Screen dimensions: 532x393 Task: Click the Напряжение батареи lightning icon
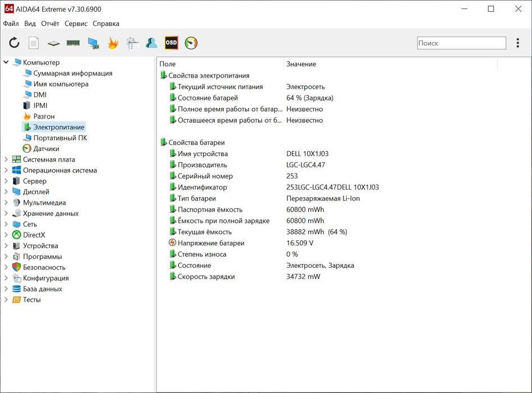coord(172,243)
